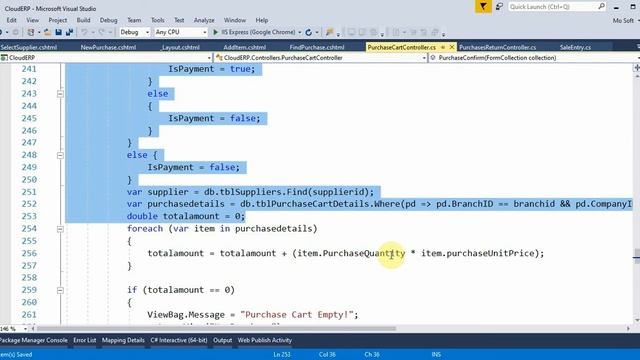This screenshot has width=640, height=360.
Task: Click the Open File folder icon
Action: tap(48, 32)
